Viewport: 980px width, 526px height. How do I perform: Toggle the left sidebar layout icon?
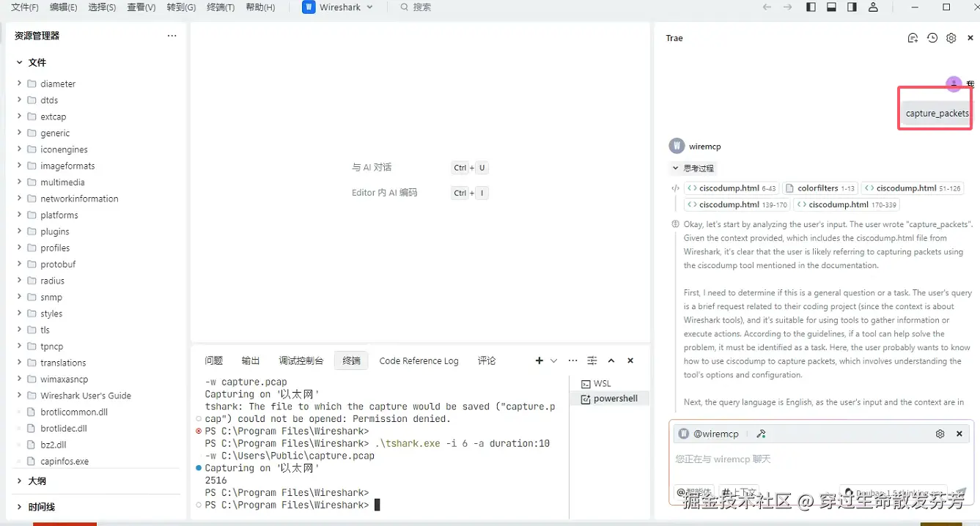coord(811,7)
